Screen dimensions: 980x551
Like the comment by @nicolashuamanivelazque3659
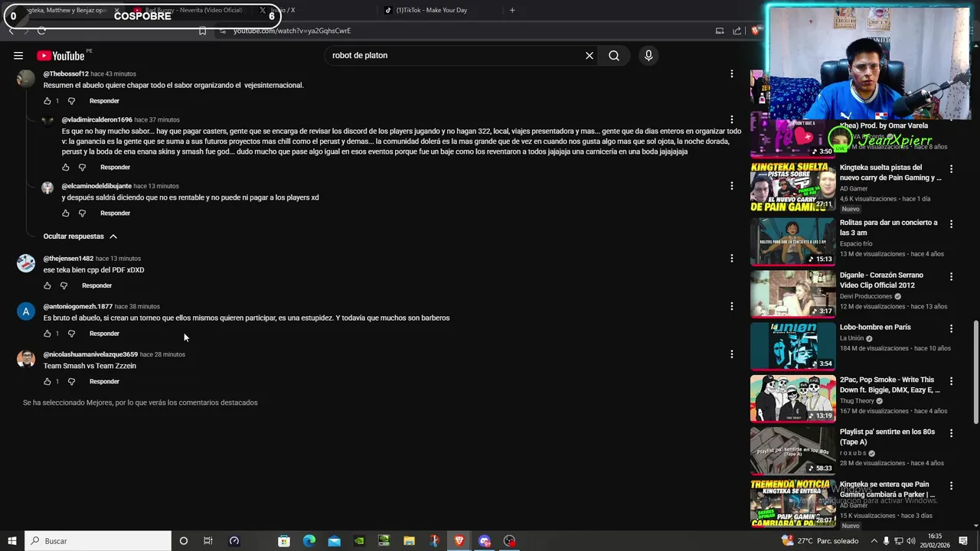coord(47,381)
